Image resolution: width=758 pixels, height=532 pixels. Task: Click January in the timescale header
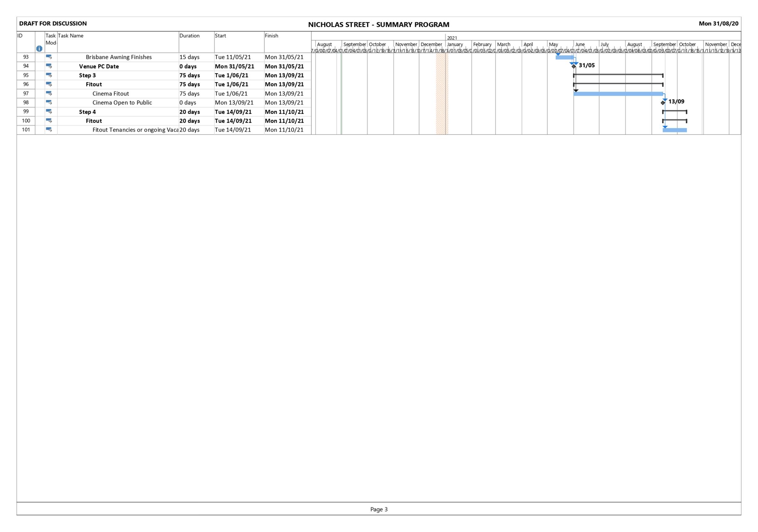[455, 44]
